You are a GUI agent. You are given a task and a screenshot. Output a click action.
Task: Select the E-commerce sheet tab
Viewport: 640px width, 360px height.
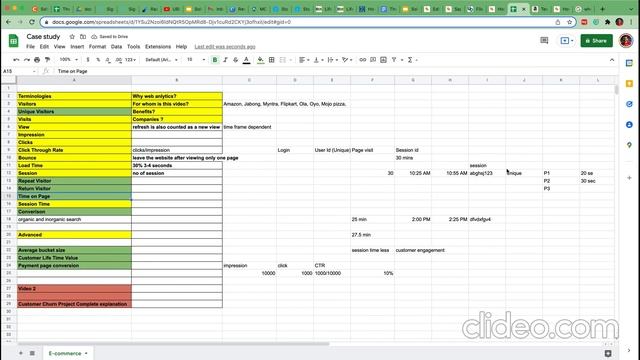(x=68, y=353)
